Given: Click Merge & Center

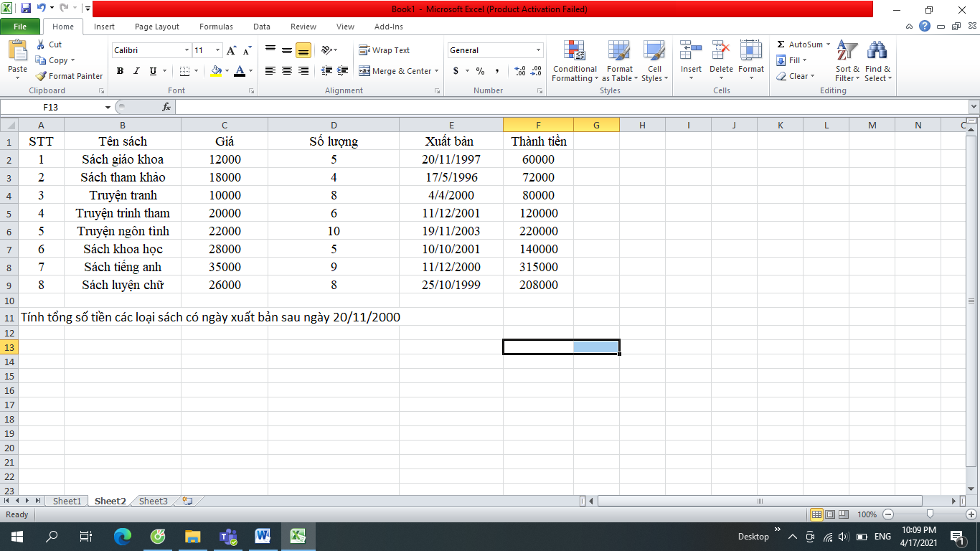Looking at the screenshot, I should click(395, 71).
